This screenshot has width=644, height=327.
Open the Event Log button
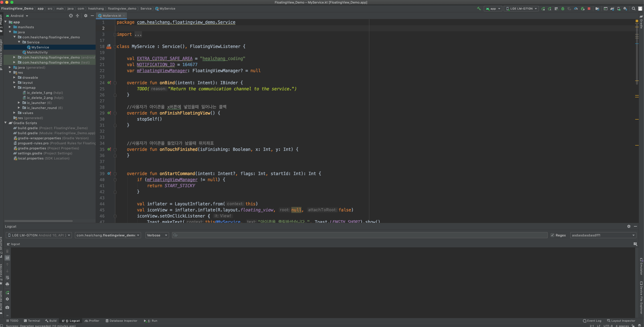point(592,321)
